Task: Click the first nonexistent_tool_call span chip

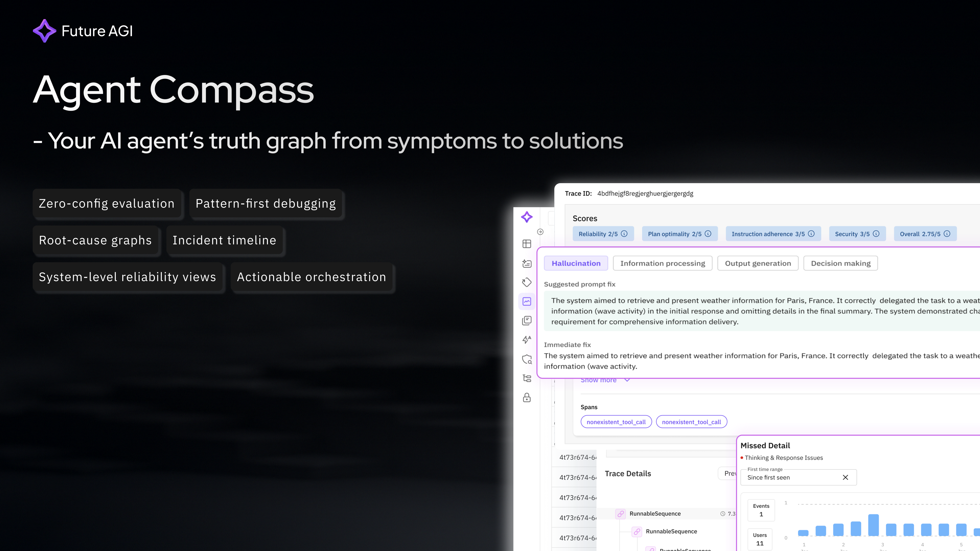Action: point(616,422)
